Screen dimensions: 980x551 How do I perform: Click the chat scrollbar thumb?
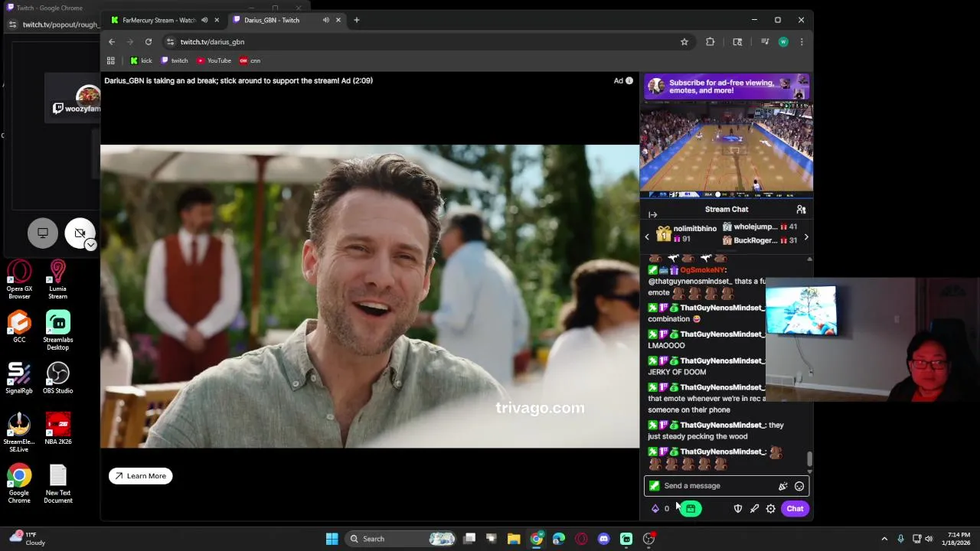click(x=809, y=459)
